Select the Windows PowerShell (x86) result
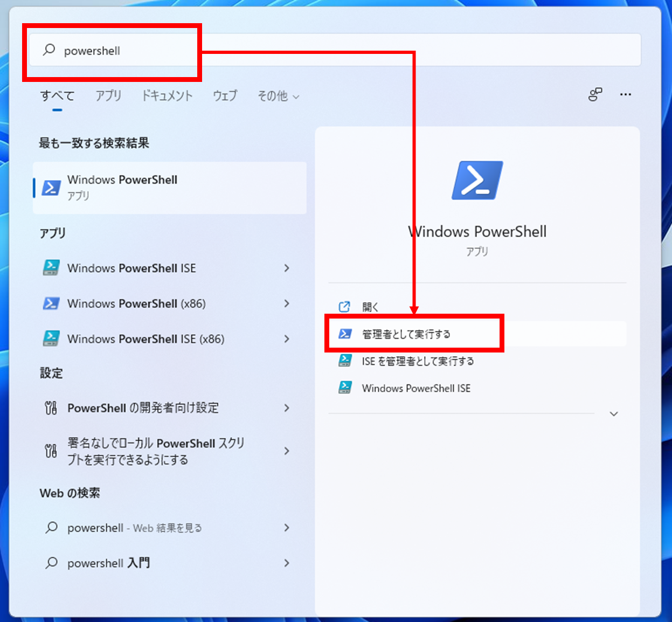Screen dimensions: 672x622 tap(136, 303)
